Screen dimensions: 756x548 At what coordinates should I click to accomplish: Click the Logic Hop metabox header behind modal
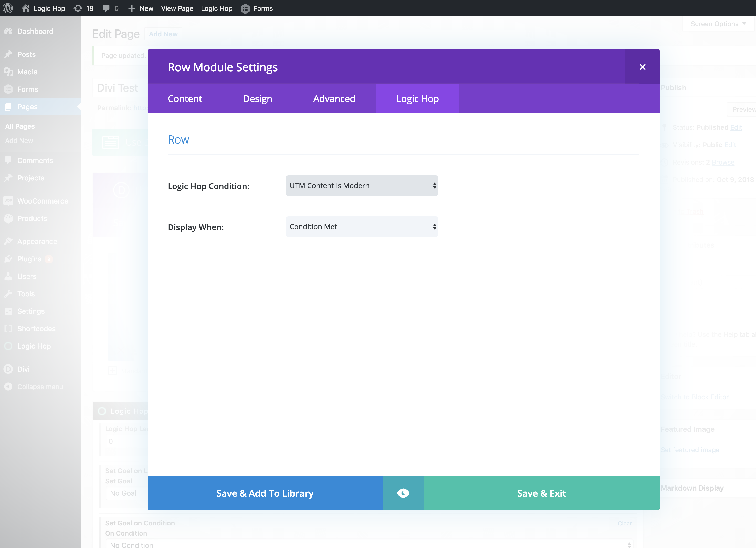pos(120,411)
